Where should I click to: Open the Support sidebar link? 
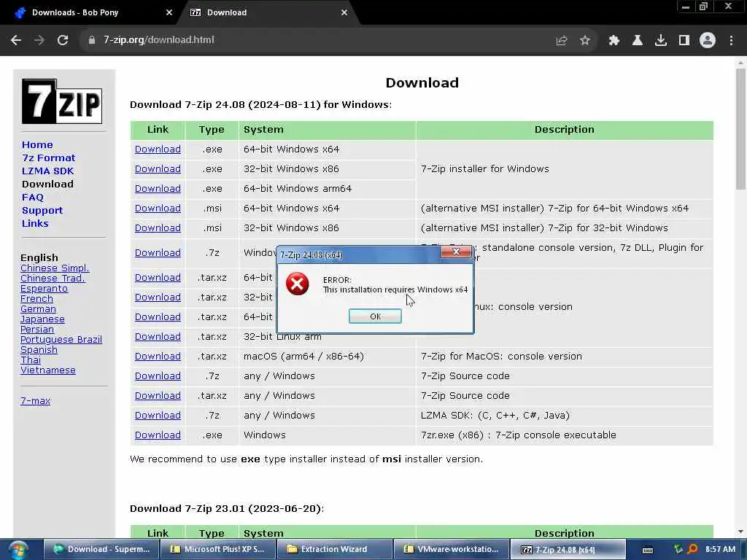click(42, 211)
